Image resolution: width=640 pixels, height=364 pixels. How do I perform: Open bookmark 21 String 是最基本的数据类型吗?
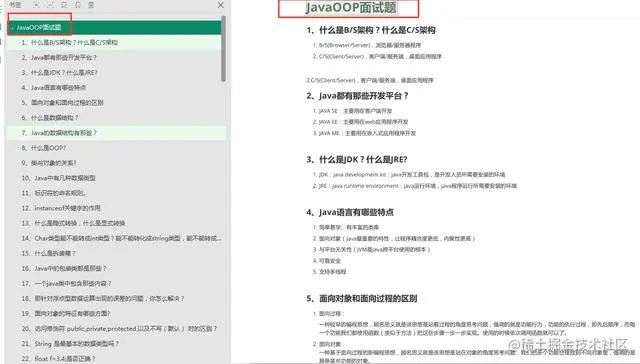pos(70,344)
